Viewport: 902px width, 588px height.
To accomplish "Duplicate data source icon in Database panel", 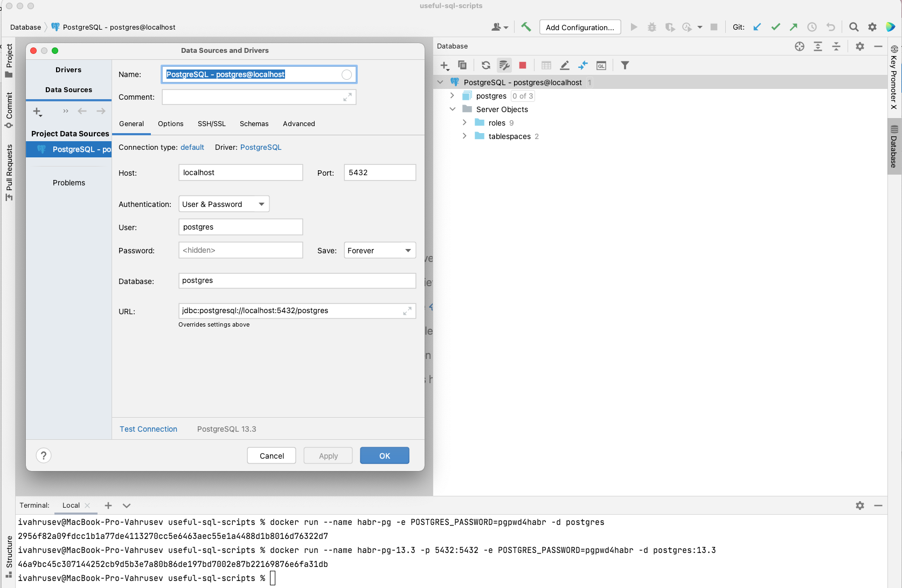I will (x=462, y=65).
